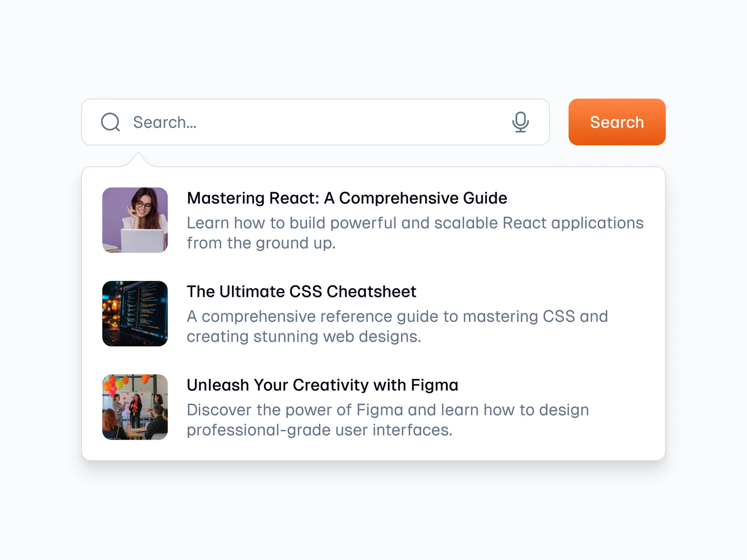Click 'from the ground up.' text line
The width and height of the screenshot is (747, 560).
261,243
